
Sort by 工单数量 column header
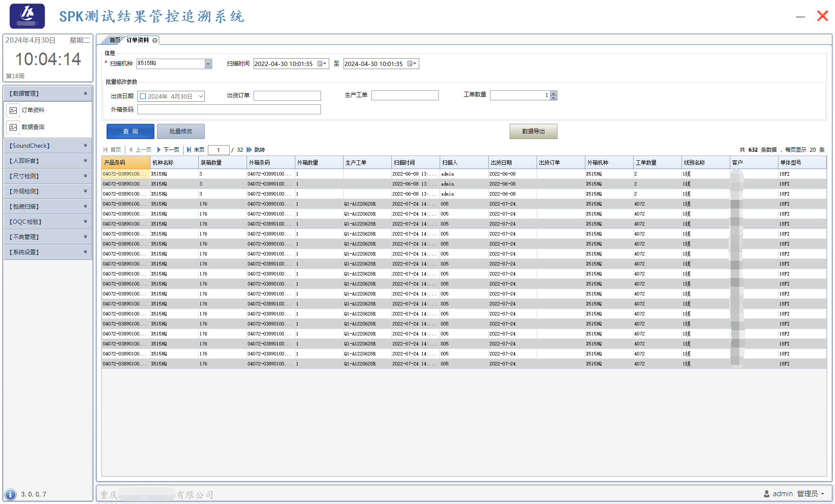(657, 162)
